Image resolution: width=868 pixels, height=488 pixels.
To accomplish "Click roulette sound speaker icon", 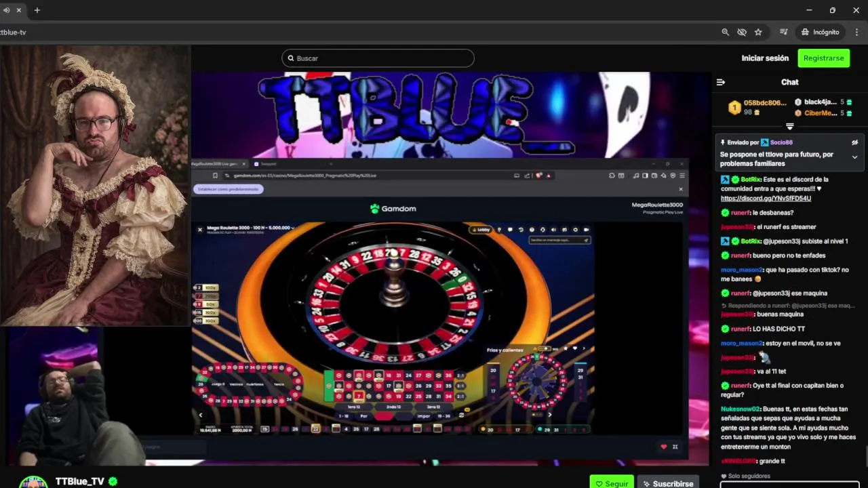I will pyautogui.click(x=553, y=230).
